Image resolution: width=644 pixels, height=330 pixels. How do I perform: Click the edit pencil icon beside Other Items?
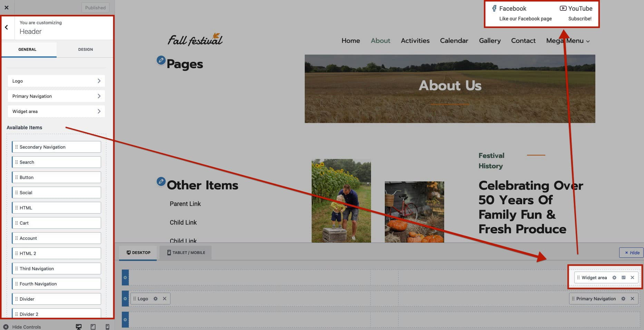[x=161, y=181]
